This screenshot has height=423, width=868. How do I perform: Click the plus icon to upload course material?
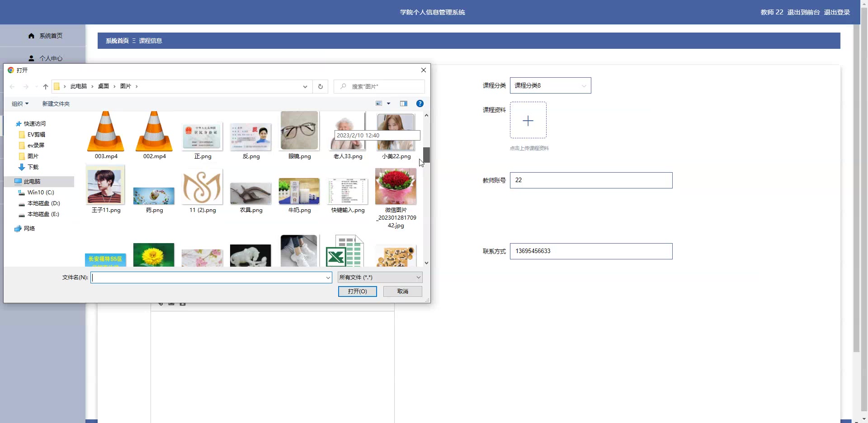point(528,120)
